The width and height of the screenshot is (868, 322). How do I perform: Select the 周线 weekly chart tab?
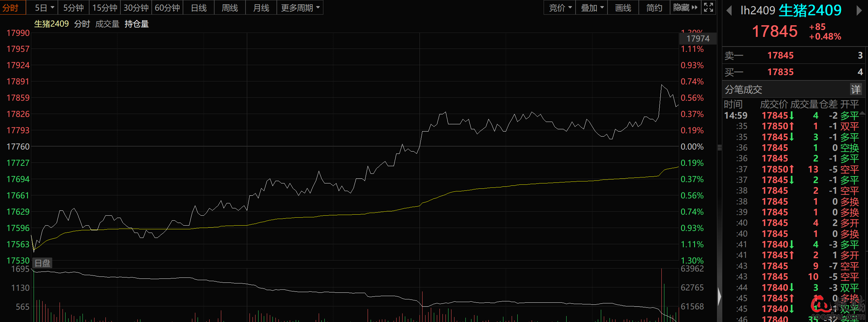coord(230,7)
